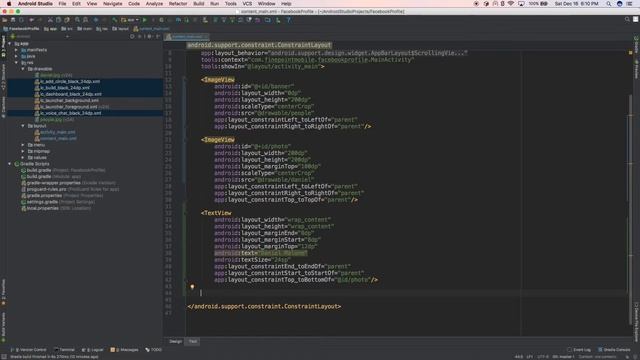Collapse the app module tree node
The width and height of the screenshot is (640, 360).
[x=10, y=44]
